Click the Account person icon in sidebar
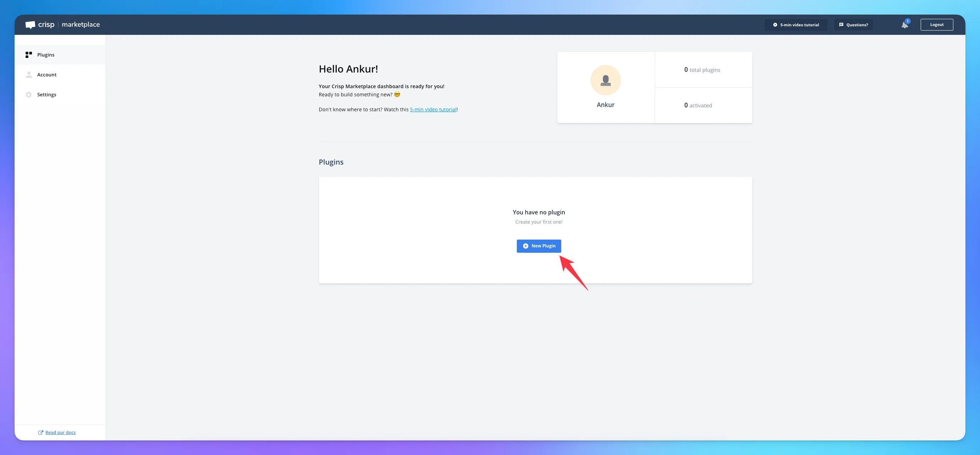Screen dimensions: 980x455 28,75
